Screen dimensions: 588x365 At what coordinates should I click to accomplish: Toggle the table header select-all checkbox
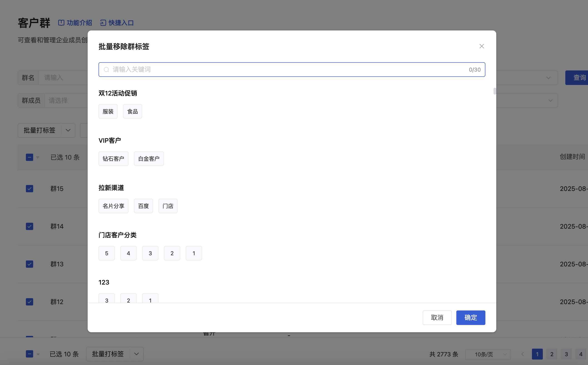coord(30,157)
